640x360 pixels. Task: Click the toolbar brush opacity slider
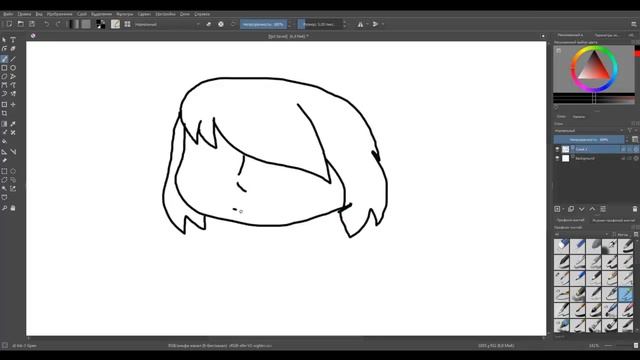pyautogui.click(x=263, y=24)
